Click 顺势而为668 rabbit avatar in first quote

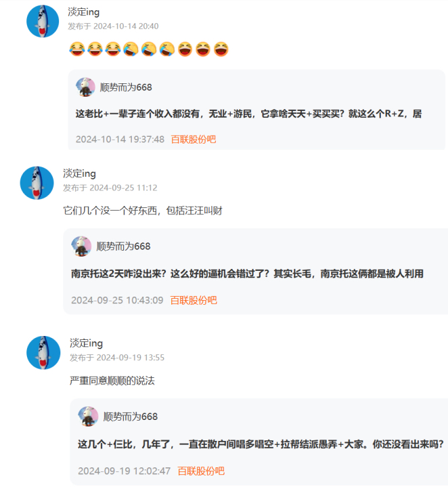pyautogui.click(x=85, y=87)
